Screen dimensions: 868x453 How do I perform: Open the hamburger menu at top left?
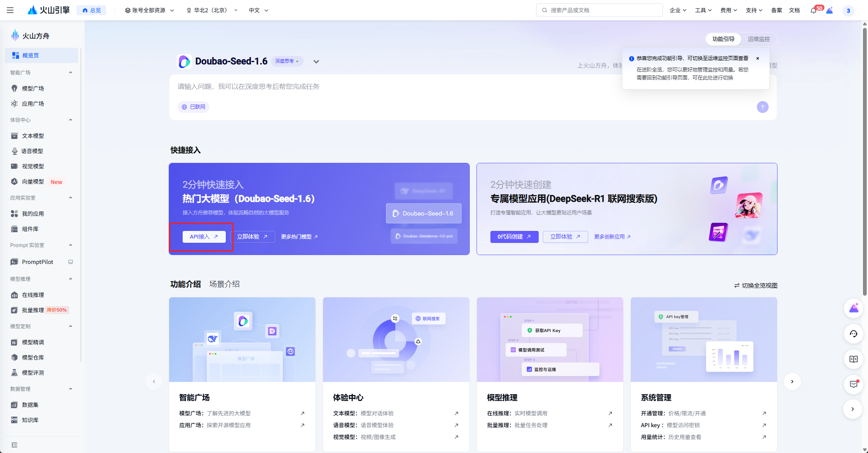point(10,10)
